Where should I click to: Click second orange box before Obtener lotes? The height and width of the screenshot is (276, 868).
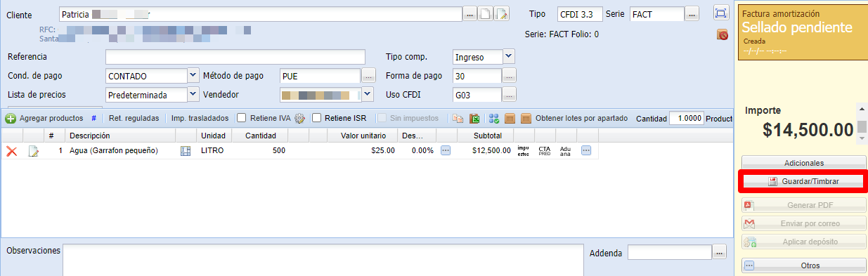(526, 119)
